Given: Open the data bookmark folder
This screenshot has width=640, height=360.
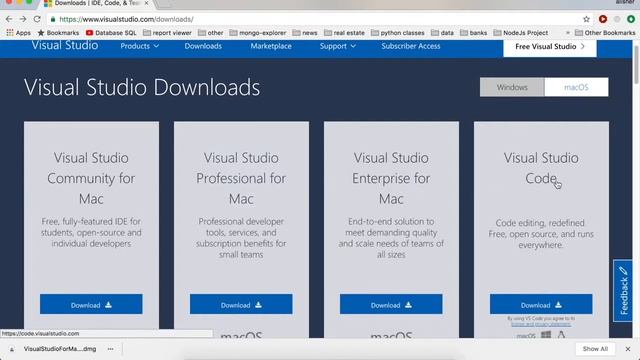Looking at the screenshot, I should [442, 33].
